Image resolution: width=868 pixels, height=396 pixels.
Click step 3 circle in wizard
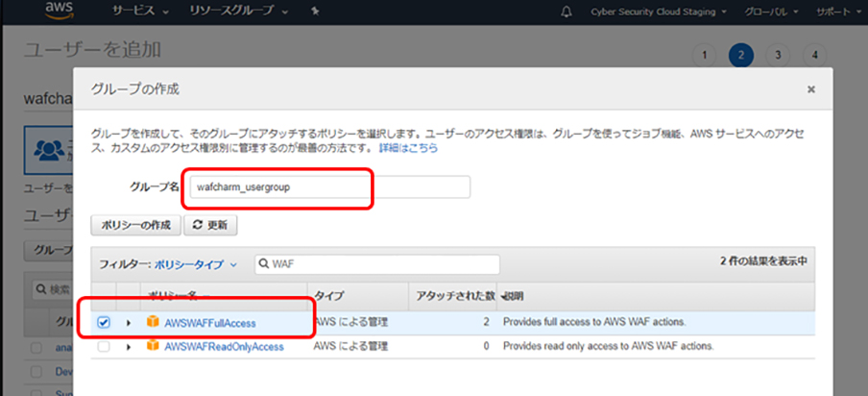[x=778, y=55]
